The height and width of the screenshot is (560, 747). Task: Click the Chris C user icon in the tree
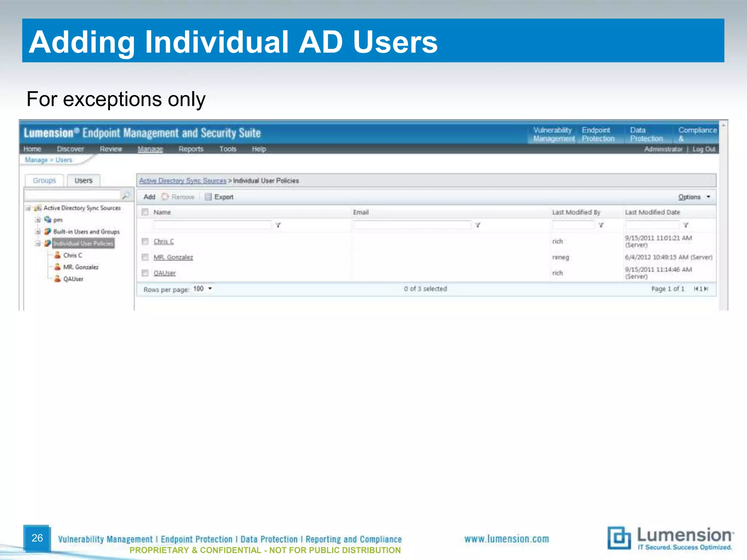coord(57,255)
